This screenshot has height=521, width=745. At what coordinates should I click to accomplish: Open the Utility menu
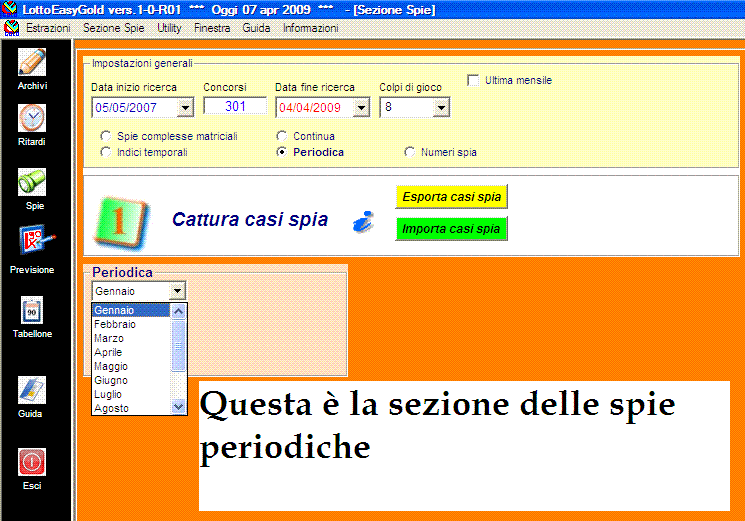pyautogui.click(x=169, y=28)
